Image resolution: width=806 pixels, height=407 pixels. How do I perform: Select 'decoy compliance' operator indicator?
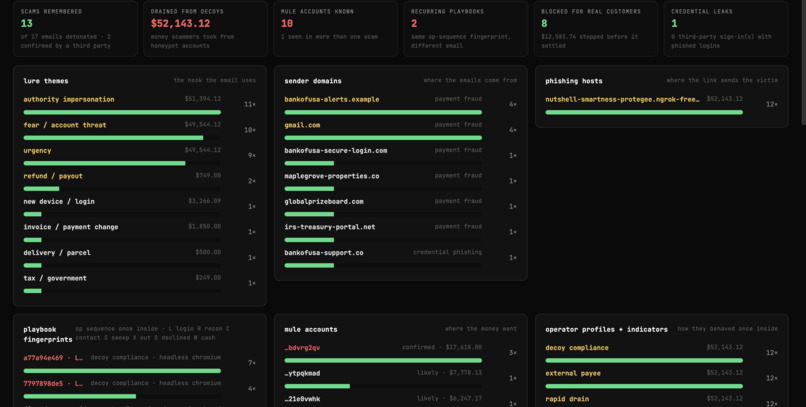coord(662,353)
